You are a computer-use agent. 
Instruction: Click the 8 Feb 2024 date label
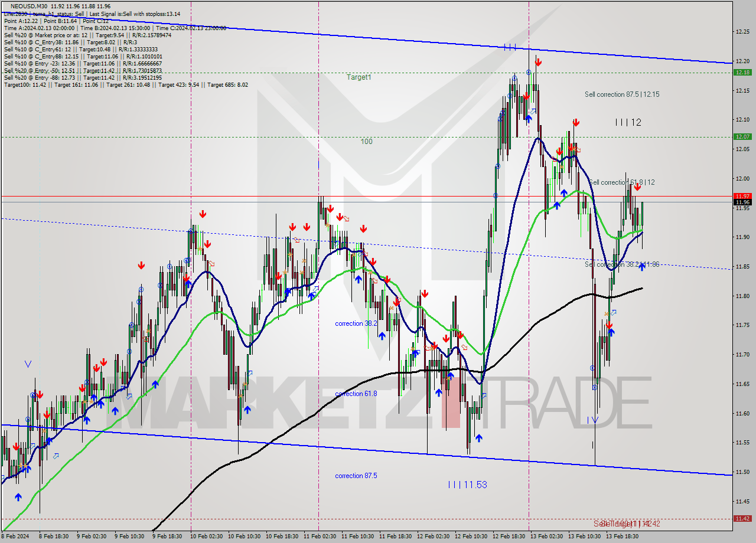pos(14,537)
